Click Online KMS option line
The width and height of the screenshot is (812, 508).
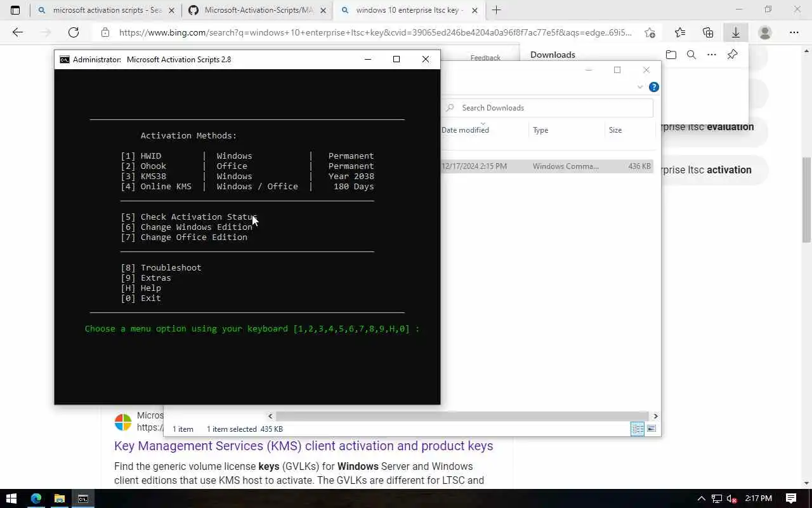(247, 186)
